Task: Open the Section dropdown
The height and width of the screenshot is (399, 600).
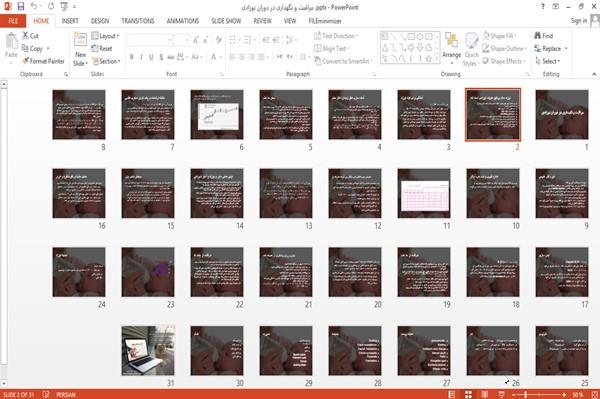Action: [106, 61]
